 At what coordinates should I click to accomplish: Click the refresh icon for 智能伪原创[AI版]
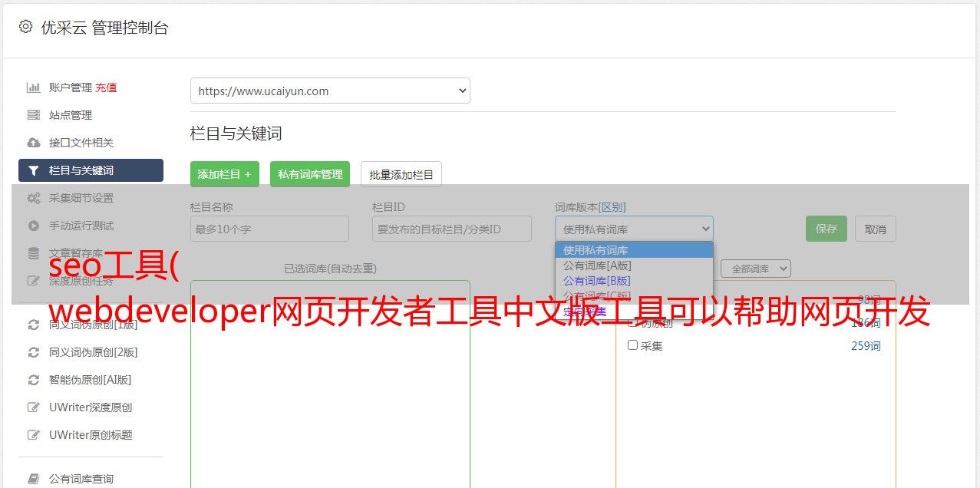coord(33,380)
